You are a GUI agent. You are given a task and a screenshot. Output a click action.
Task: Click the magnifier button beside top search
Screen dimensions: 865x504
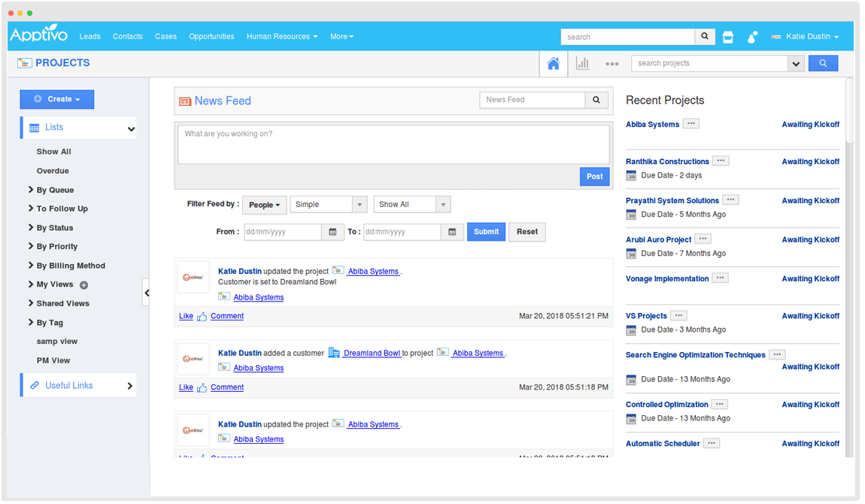pos(705,37)
